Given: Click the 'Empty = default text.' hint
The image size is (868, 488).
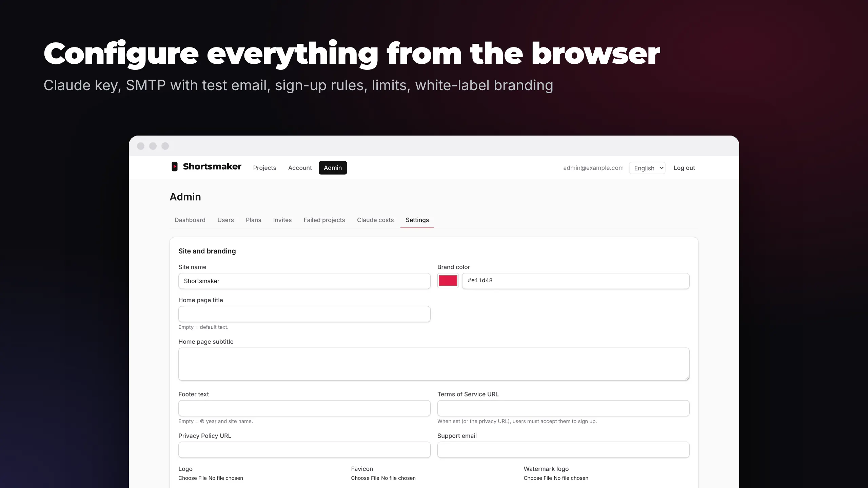Looking at the screenshot, I should tap(203, 327).
